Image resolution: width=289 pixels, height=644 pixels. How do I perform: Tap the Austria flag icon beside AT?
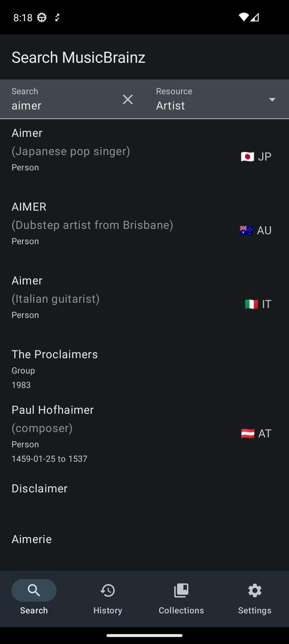click(x=248, y=433)
